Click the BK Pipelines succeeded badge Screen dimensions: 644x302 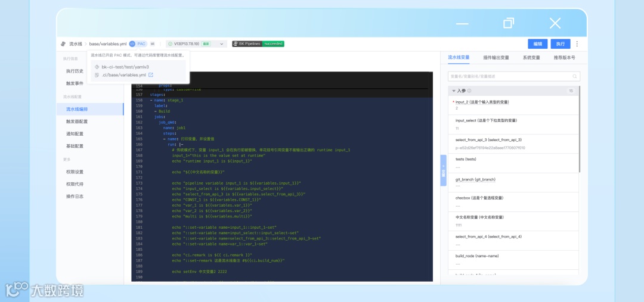(x=258, y=44)
